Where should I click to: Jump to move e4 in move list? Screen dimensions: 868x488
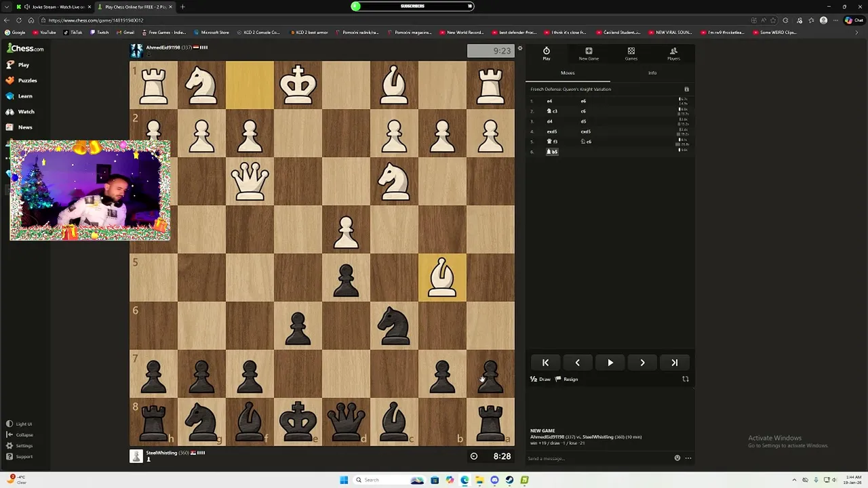[x=549, y=101]
